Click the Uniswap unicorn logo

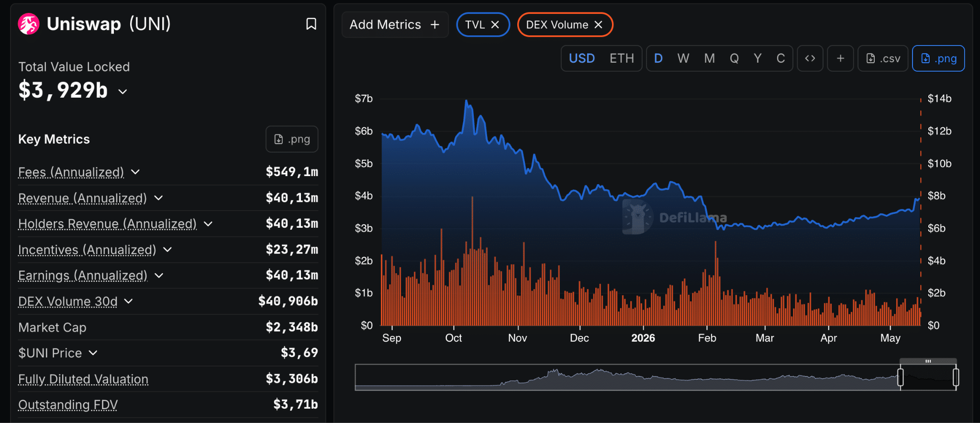coord(29,24)
